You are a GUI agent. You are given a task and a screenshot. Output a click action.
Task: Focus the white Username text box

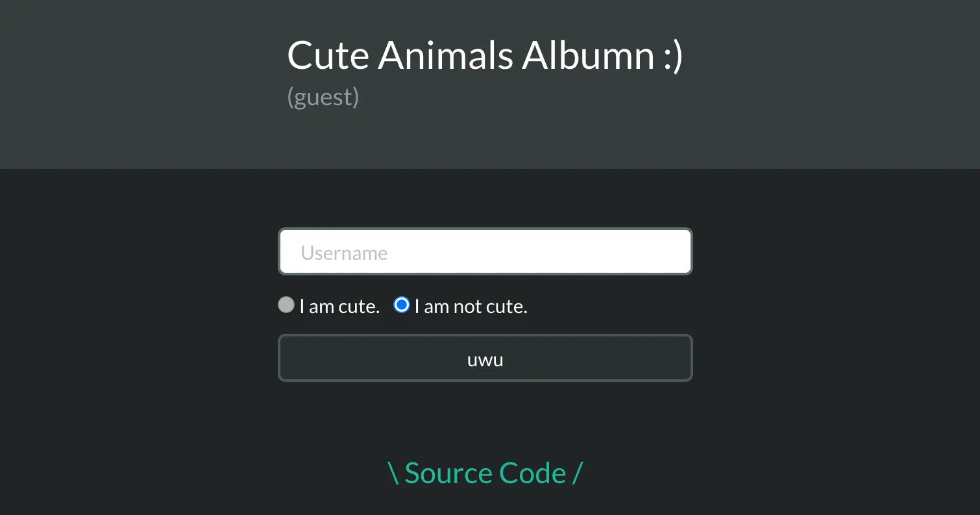[485, 251]
